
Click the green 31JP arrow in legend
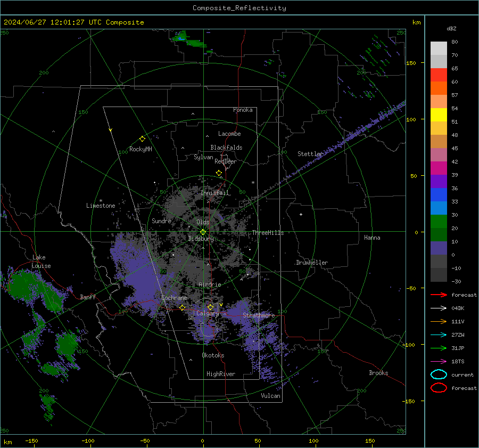(x=439, y=348)
